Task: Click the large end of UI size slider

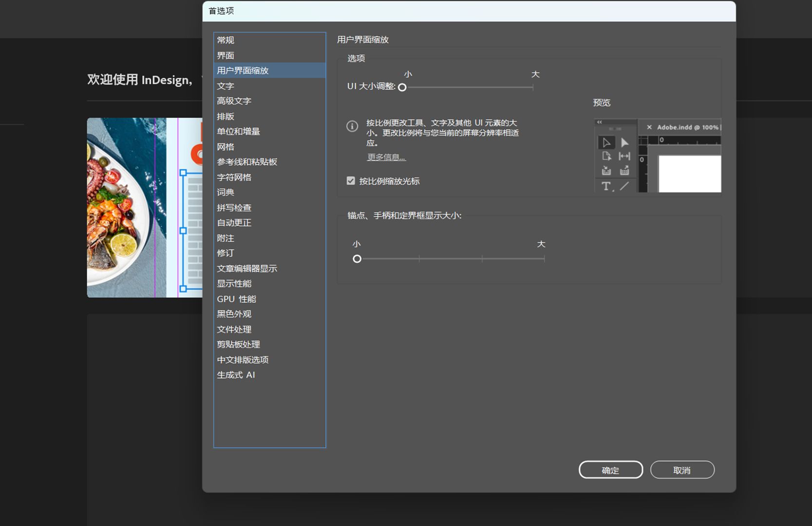Action: click(533, 87)
